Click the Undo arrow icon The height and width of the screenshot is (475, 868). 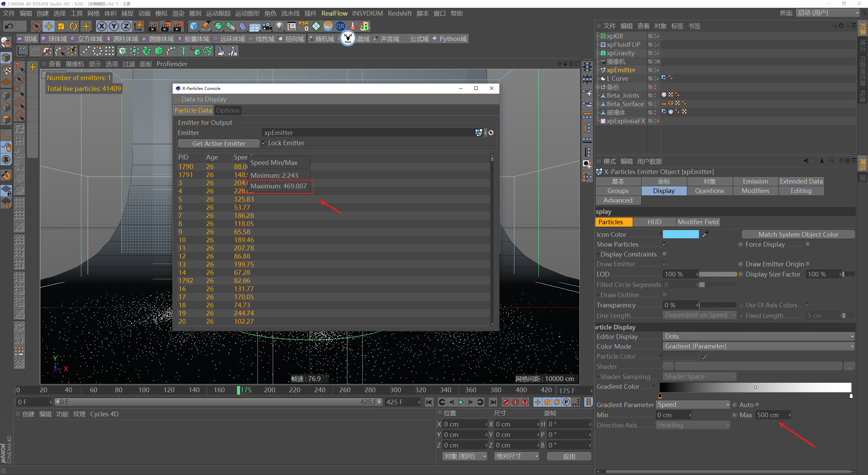click(x=9, y=26)
